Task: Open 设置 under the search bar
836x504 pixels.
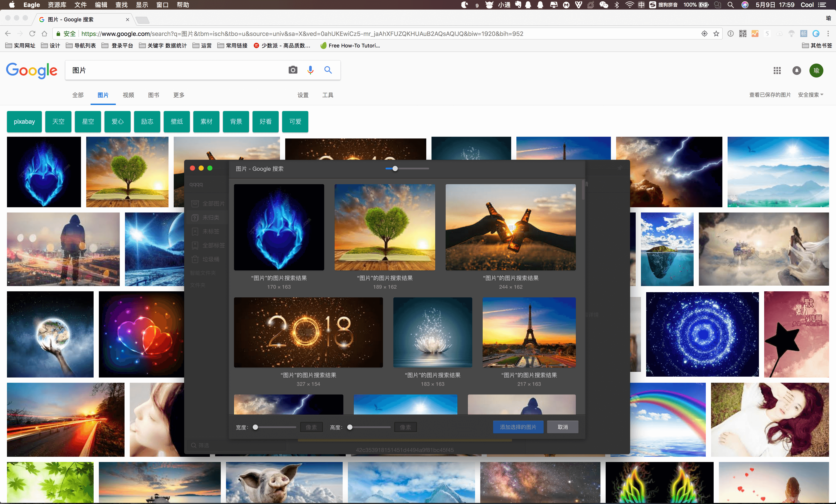Action: pos(303,95)
